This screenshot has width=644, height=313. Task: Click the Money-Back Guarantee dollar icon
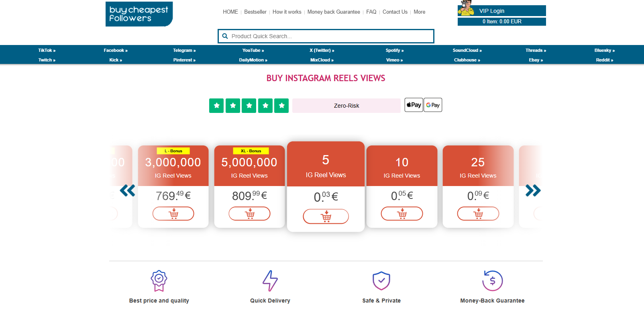click(x=493, y=281)
